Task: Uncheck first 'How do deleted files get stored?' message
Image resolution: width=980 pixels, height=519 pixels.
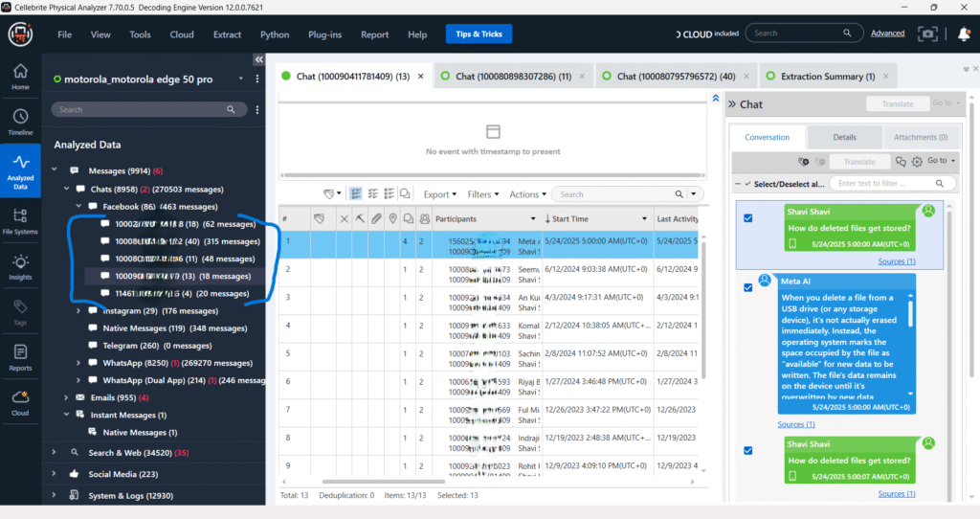Action: [x=748, y=218]
